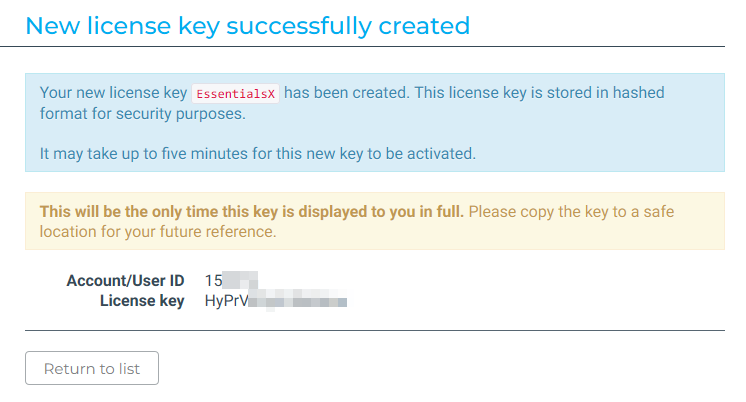Click the 'Your new license key' phrase
The width and height of the screenshot is (746, 402).
(113, 93)
